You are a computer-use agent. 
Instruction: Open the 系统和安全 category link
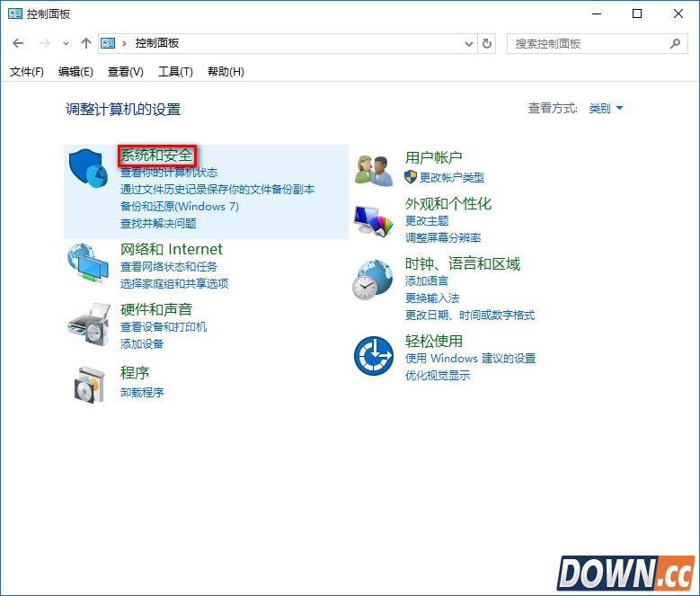156,156
